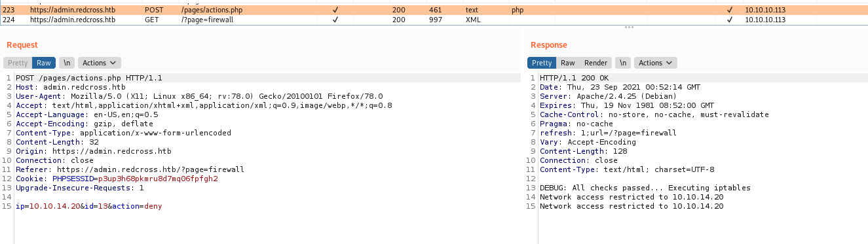Image resolution: width=868 pixels, height=244 pixels.
Task: Click the Upgrade-Insecure-Requests: 1 line
Action: click(79, 188)
